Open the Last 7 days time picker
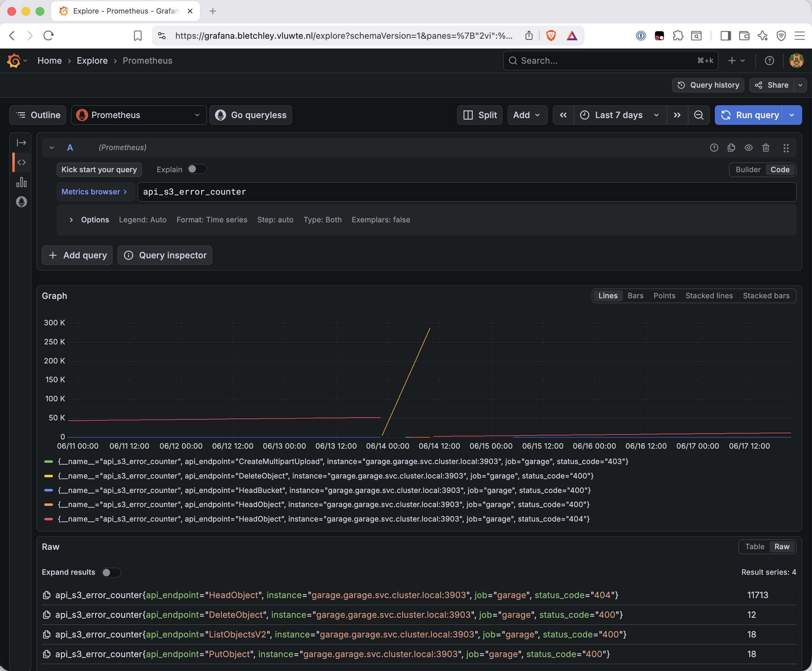 pos(620,115)
